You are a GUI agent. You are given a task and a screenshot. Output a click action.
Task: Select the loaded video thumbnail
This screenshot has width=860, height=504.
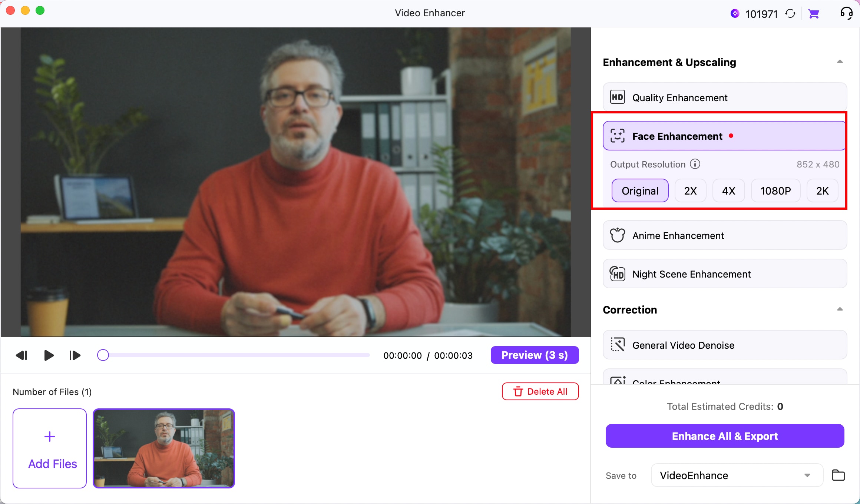click(x=164, y=448)
